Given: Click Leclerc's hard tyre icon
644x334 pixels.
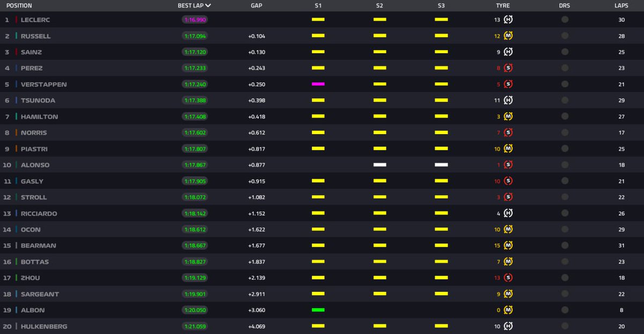Looking at the screenshot, I should (x=508, y=20).
